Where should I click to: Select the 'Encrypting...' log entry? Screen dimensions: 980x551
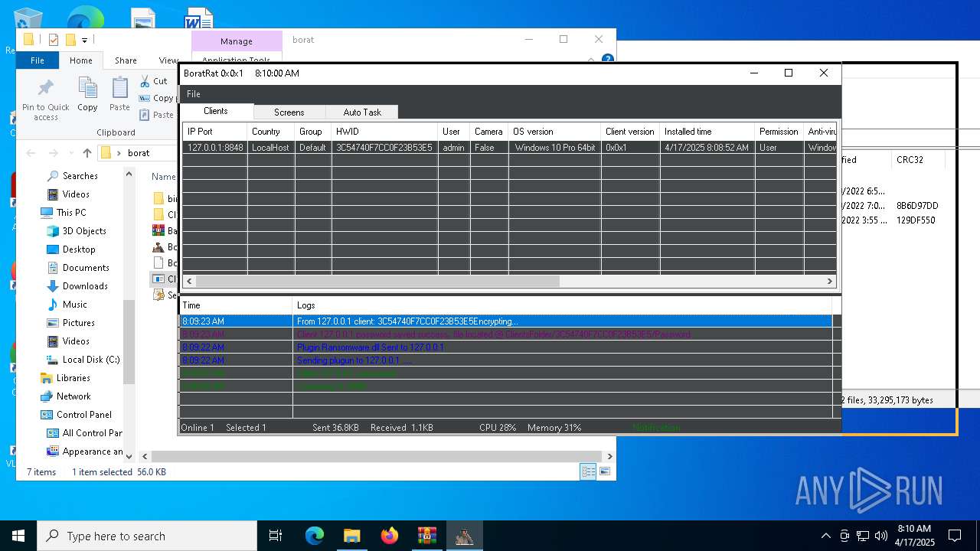506,321
